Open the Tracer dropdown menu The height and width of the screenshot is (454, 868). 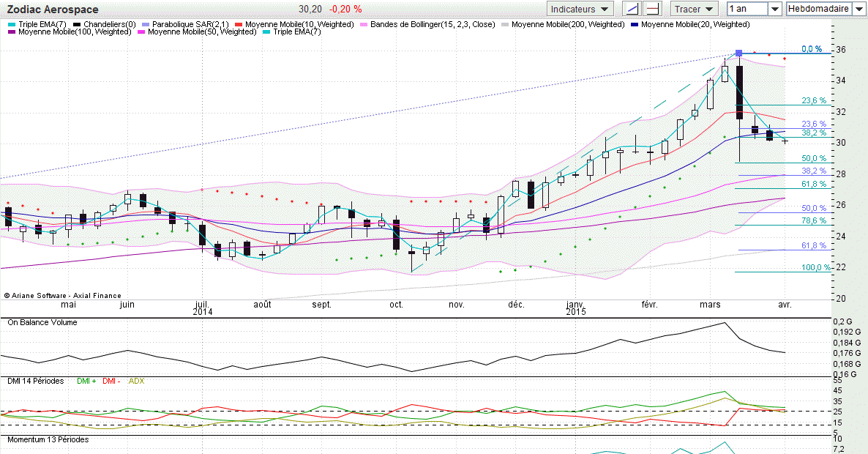pos(694,9)
